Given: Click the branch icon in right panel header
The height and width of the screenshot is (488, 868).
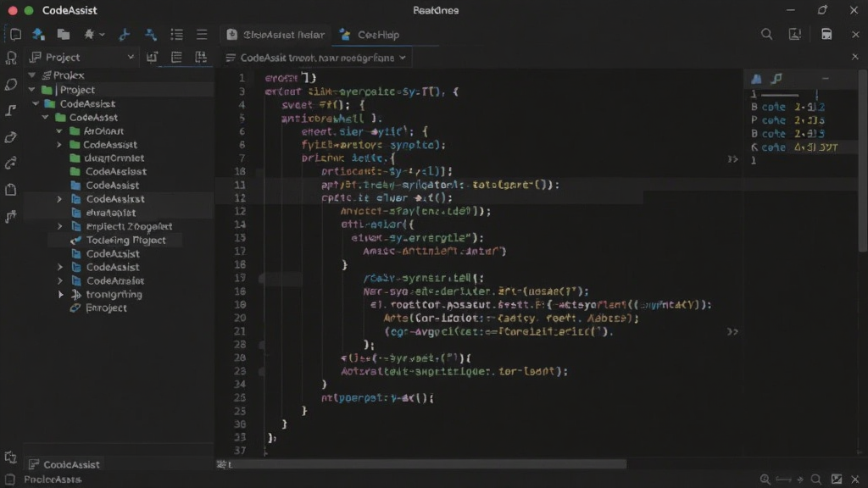Looking at the screenshot, I should 776,79.
